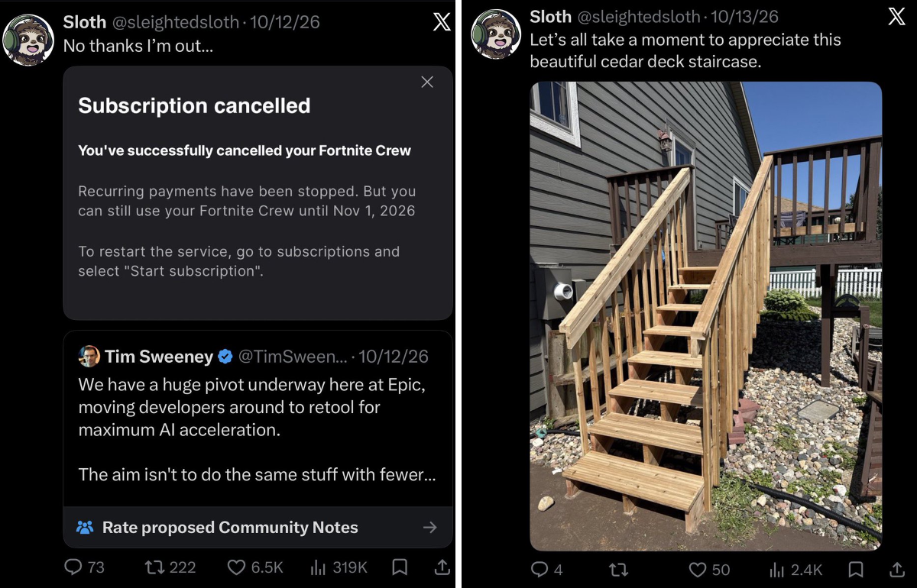
Task: Close the Subscription cancelled dialog image
Action: pos(427,82)
